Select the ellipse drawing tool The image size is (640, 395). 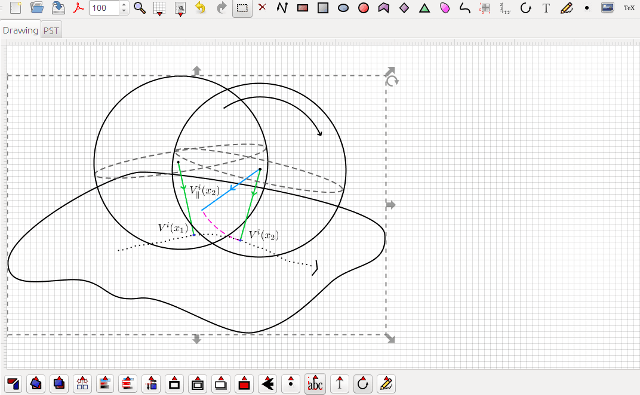pos(343,8)
